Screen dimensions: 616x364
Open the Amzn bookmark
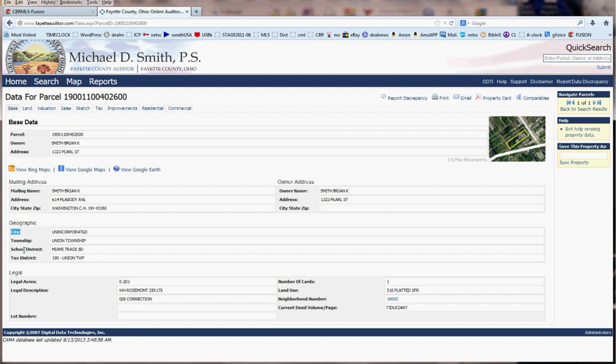point(400,35)
